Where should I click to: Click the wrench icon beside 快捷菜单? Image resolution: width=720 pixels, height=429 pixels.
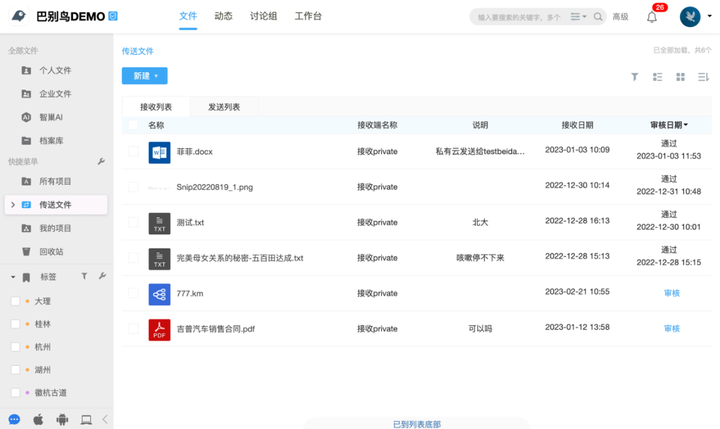[101, 161]
